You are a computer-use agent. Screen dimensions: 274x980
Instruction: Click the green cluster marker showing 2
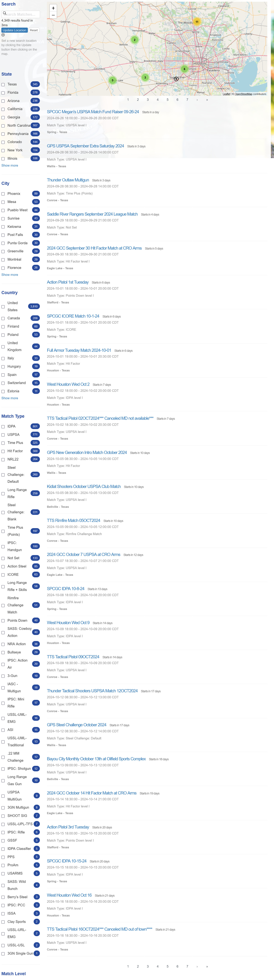(x=134, y=40)
